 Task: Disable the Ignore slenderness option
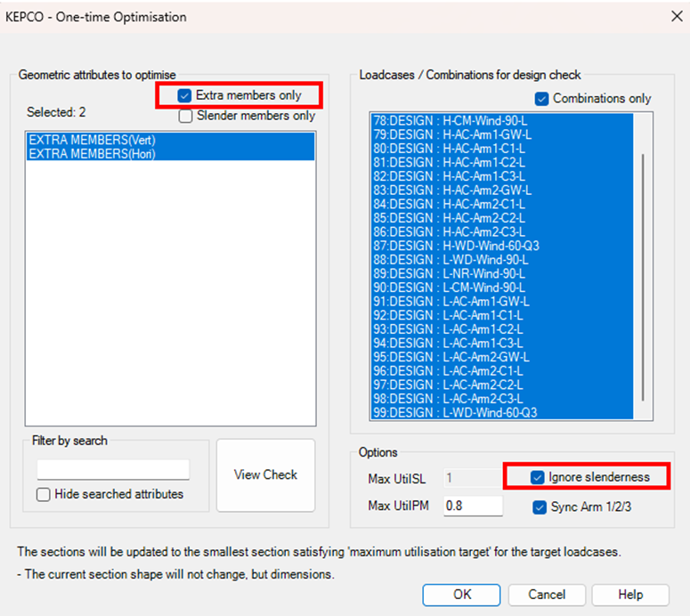[538, 477]
